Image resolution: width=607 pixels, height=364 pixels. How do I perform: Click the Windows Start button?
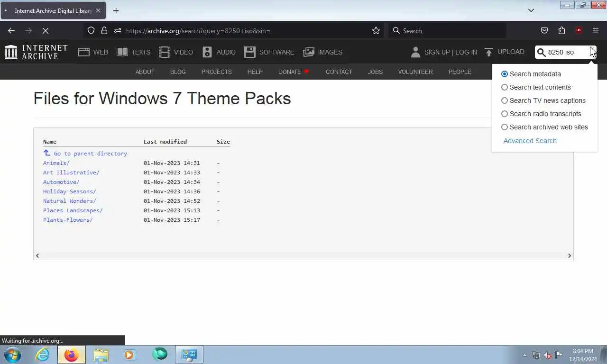tap(13, 355)
